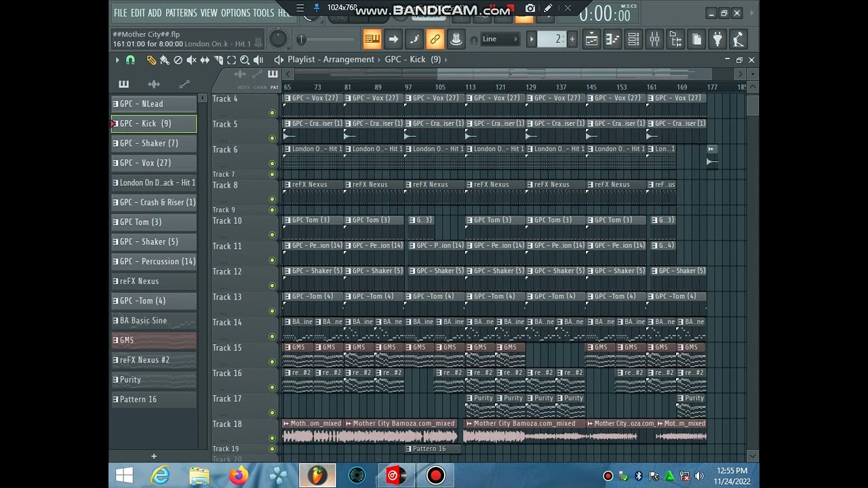Open the Channel rack view button

click(633, 39)
